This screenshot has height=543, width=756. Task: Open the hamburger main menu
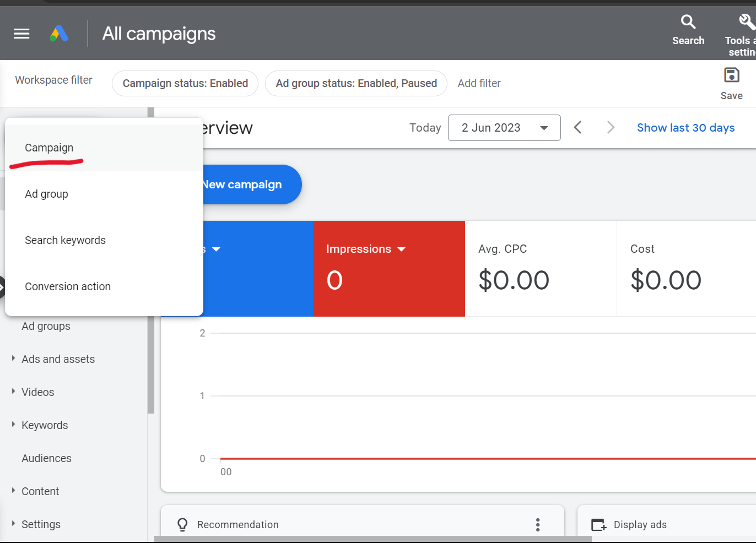[x=21, y=34]
